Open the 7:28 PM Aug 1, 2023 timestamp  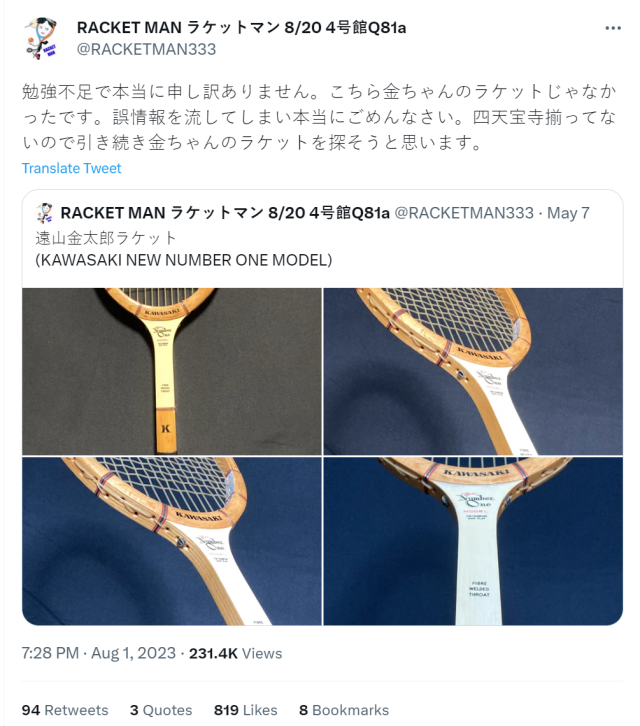point(99,653)
